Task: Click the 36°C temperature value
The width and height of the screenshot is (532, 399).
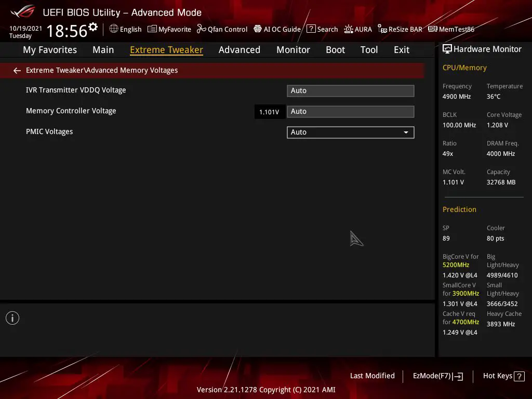Action: tap(494, 96)
